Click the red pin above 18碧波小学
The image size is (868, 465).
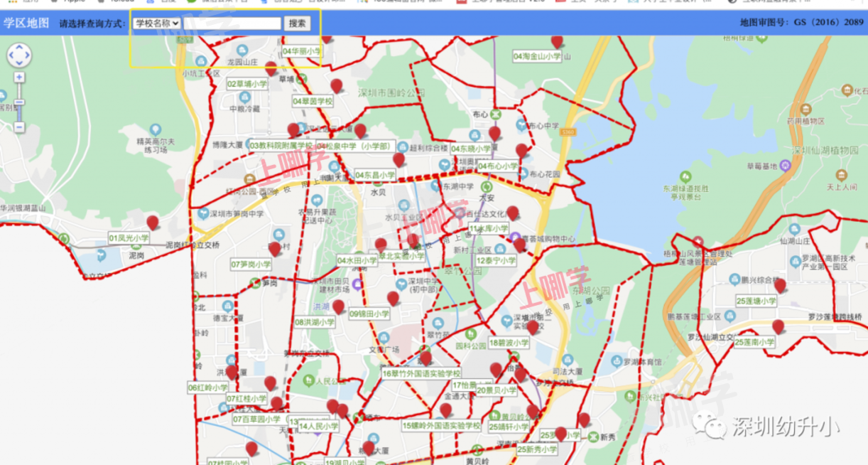coord(533,327)
